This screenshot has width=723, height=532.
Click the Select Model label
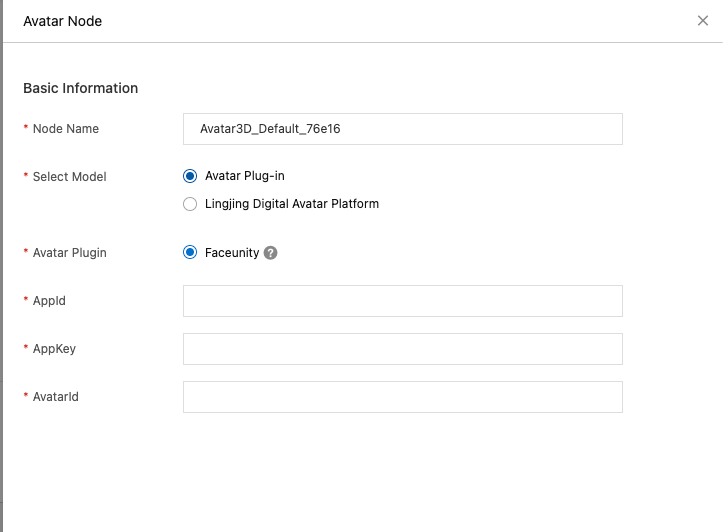coord(69,177)
